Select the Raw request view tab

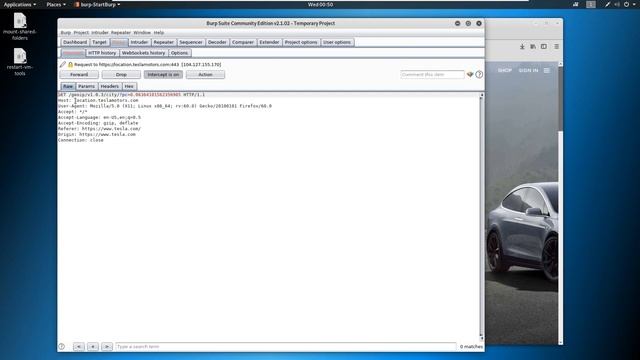coord(68,87)
